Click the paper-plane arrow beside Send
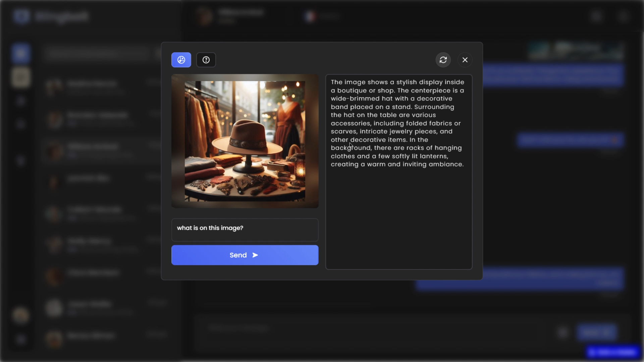Image resolution: width=644 pixels, height=362 pixels. (x=255, y=255)
